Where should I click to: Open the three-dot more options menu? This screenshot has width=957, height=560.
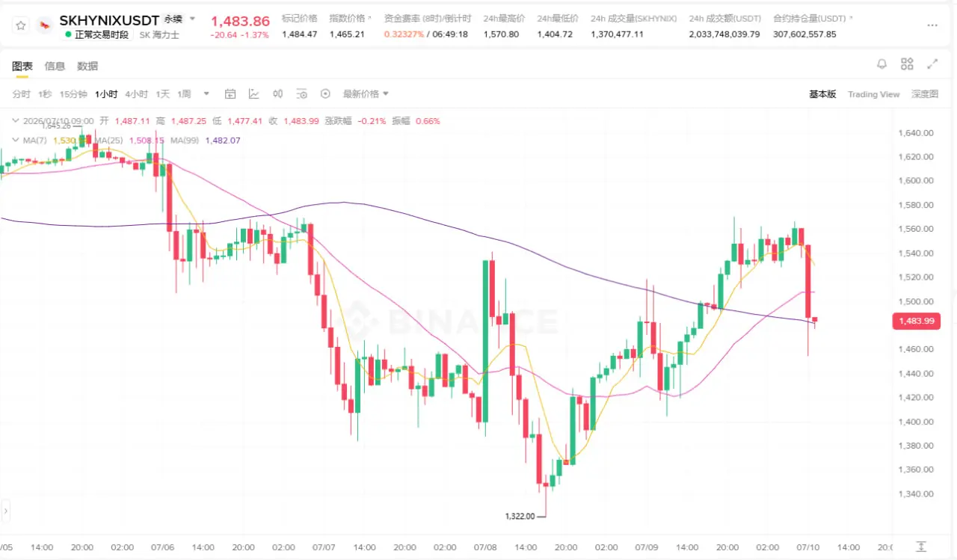click(x=932, y=25)
